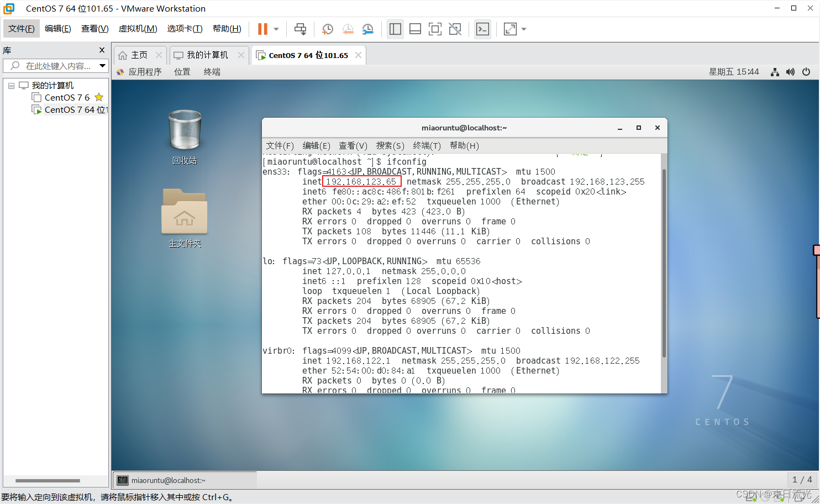Open the 编辑(E) menu in VMware
The height and width of the screenshot is (504, 820).
[57, 29]
